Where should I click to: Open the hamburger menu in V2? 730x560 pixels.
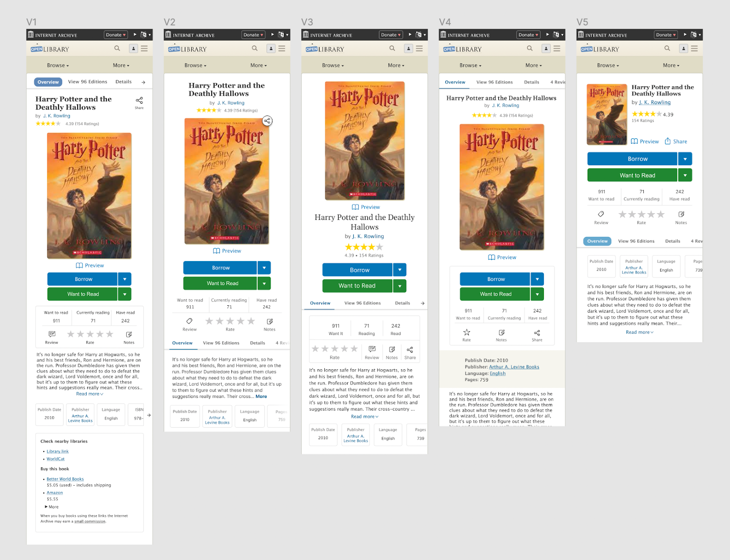pyautogui.click(x=282, y=48)
